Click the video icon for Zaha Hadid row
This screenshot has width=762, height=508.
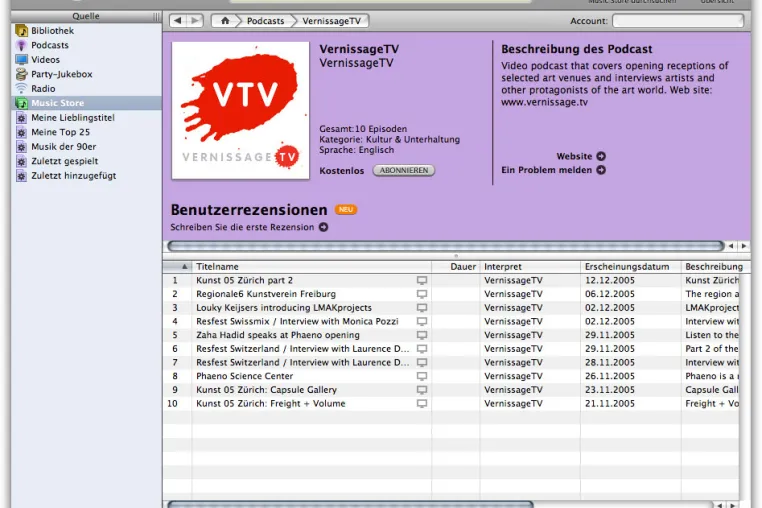click(x=422, y=335)
